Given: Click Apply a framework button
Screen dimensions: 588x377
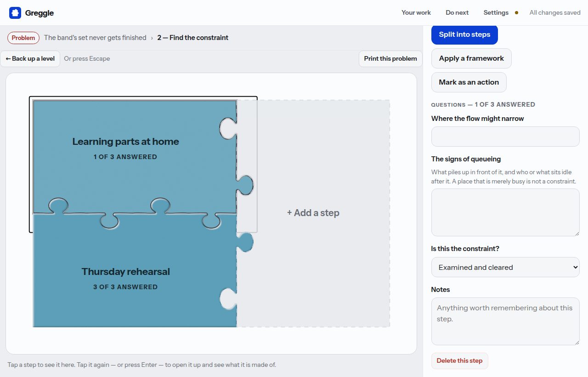Looking at the screenshot, I should 471,58.
